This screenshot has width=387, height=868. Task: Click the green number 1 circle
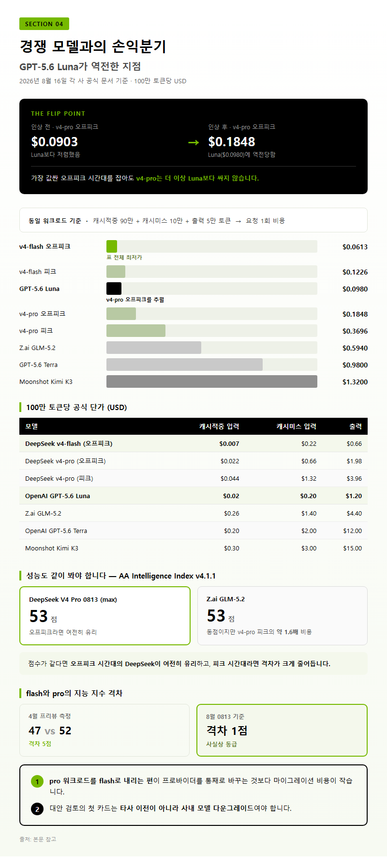click(x=37, y=781)
